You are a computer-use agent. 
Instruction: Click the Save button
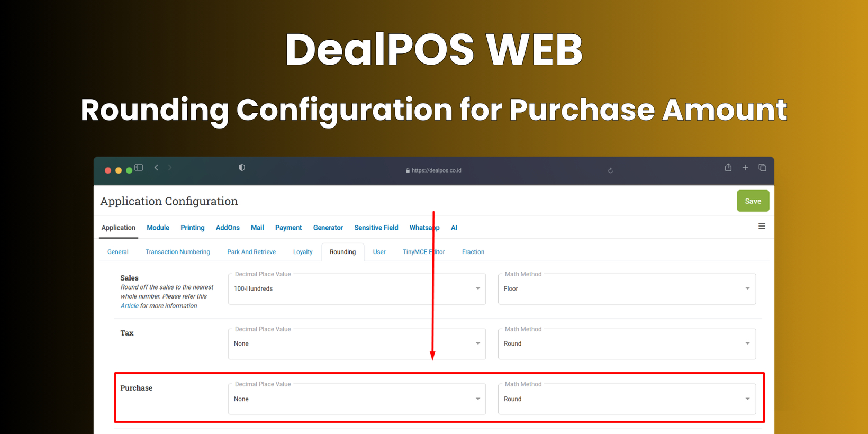tap(753, 201)
